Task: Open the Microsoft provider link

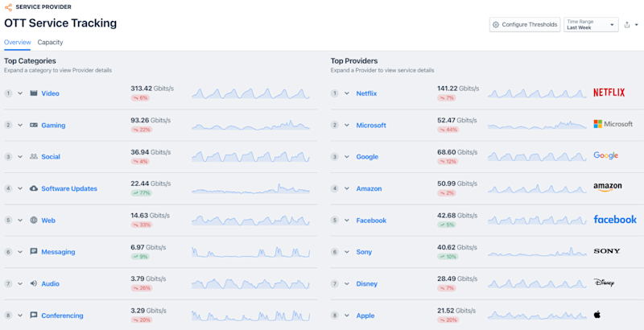Action: coord(371,126)
